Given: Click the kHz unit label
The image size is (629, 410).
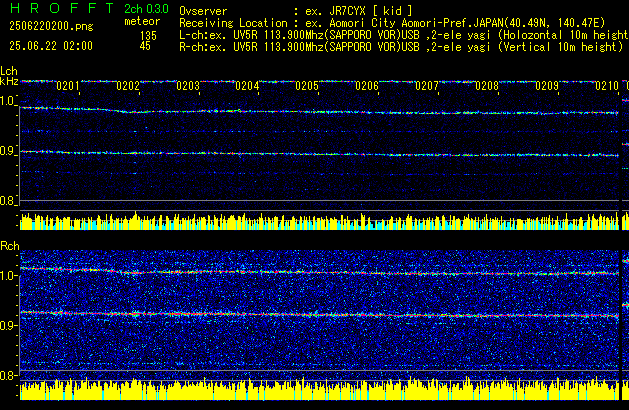Looking at the screenshot, I should click(x=9, y=81).
